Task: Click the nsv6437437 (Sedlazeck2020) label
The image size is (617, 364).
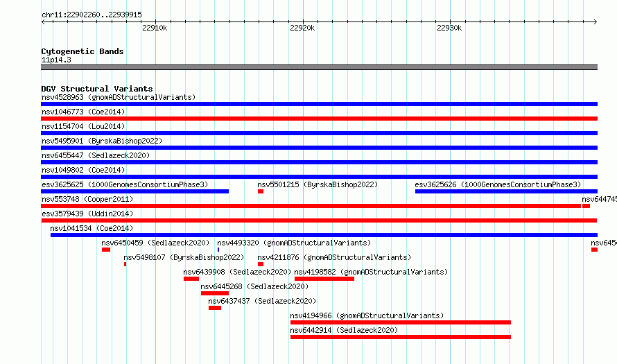Action: point(262,301)
